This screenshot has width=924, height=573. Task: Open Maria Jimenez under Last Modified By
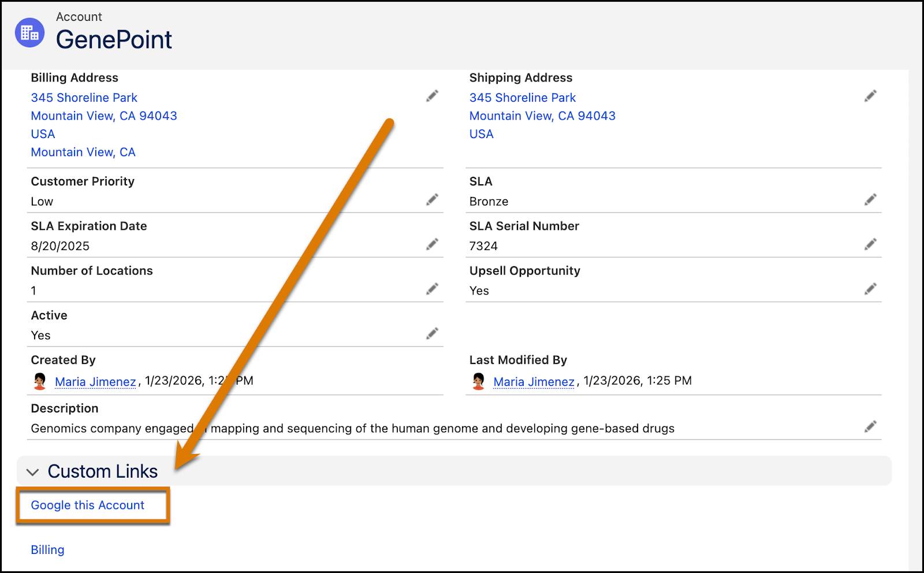tap(534, 382)
